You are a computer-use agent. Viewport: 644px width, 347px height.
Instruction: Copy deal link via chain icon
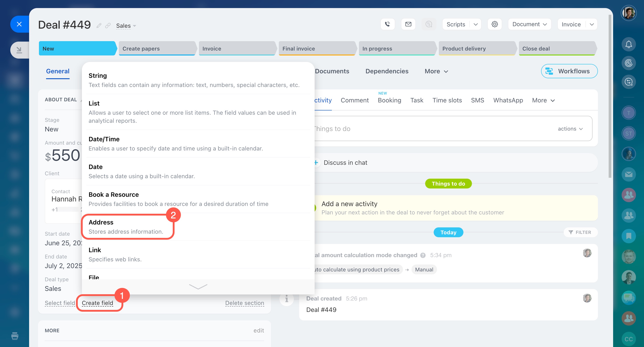tap(108, 25)
